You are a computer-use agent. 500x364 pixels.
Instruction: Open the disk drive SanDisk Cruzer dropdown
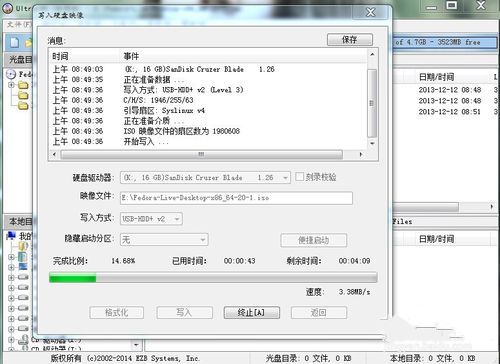point(205,178)
